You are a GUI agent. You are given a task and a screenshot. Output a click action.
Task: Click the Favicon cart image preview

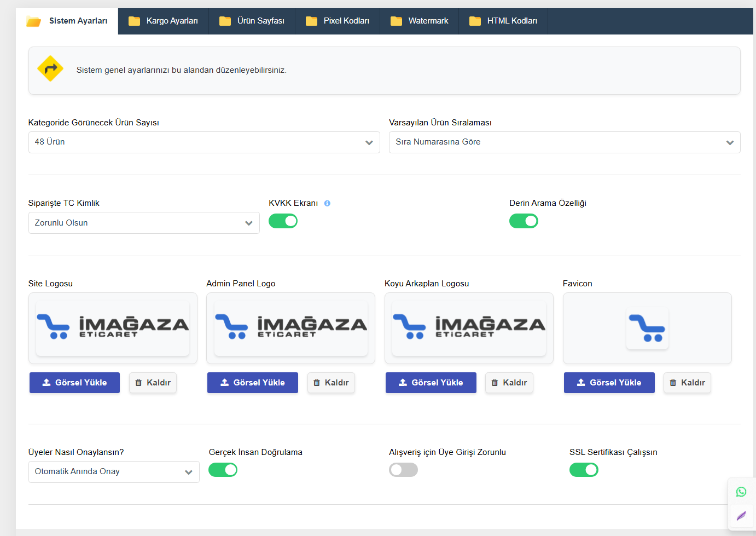click(x=647, y=328)
